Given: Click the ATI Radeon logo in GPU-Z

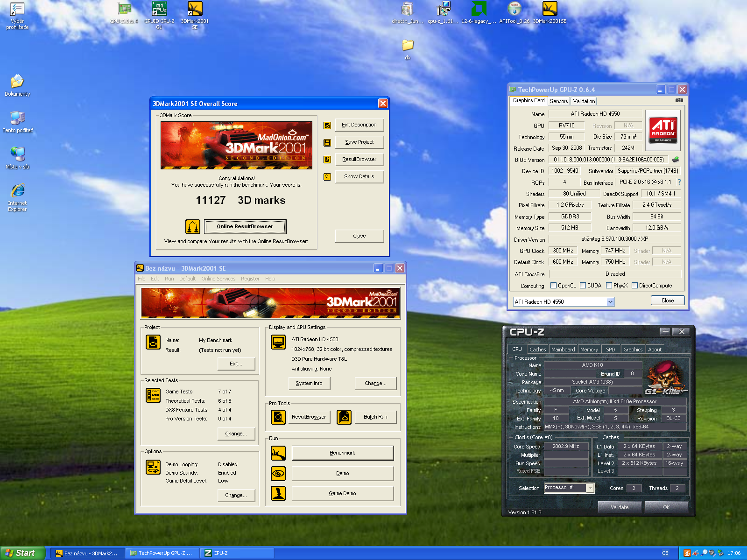Looking at the screenshot, I should click(663, 130).
